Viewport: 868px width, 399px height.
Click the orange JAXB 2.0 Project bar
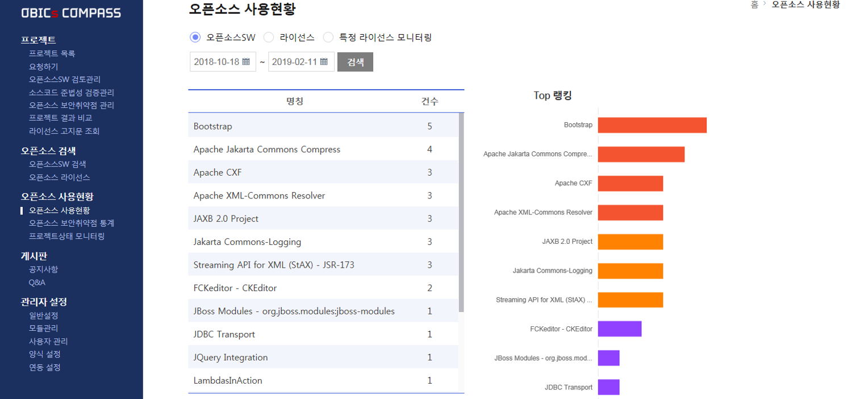631,242
